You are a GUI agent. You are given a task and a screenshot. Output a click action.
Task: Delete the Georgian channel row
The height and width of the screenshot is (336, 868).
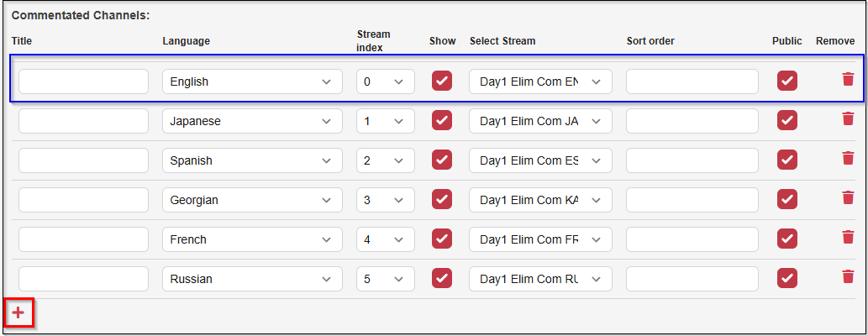click(x=848, y=198)
